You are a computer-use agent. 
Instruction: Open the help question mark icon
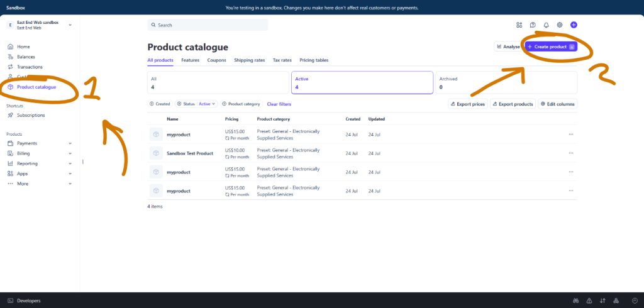[533, 25]
